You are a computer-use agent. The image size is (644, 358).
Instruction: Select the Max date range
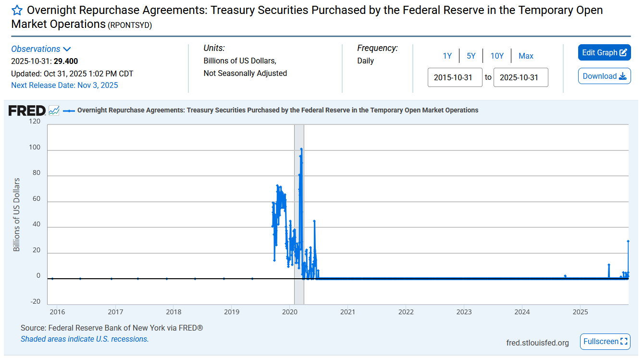tap(526, 56)
